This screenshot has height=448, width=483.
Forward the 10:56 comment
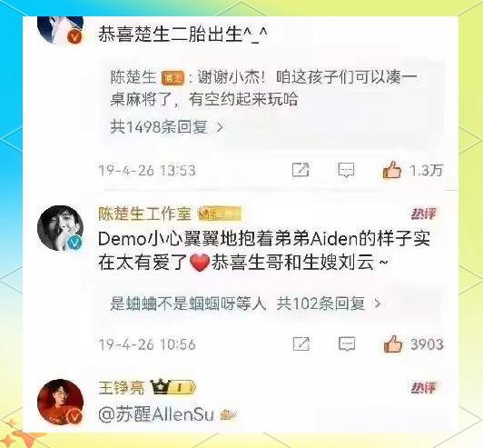pos(301,343)
